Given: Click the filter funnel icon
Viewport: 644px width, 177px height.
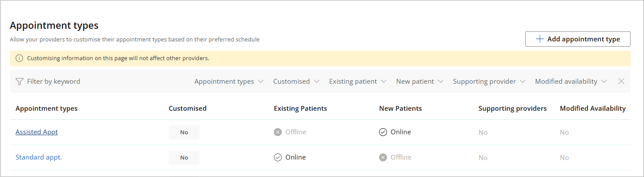Looking at the screenshot, I should (x=19, y=82).
